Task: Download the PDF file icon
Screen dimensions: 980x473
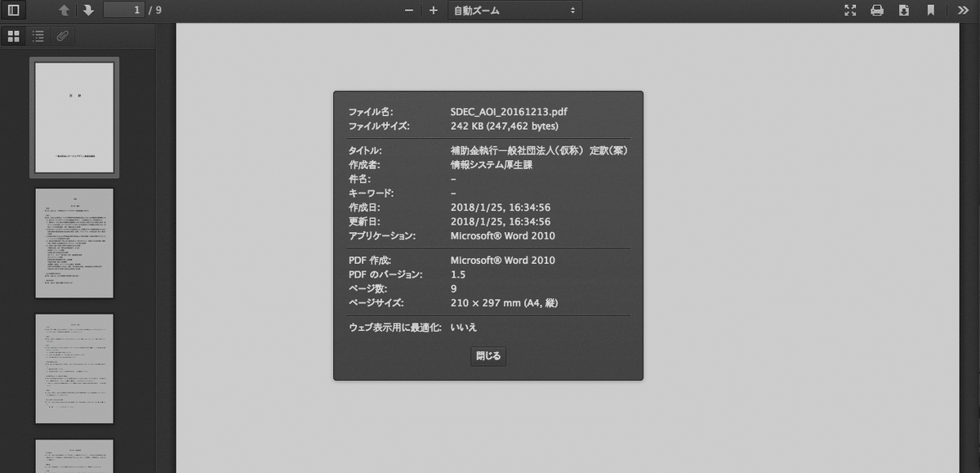Action: (904, 11)
